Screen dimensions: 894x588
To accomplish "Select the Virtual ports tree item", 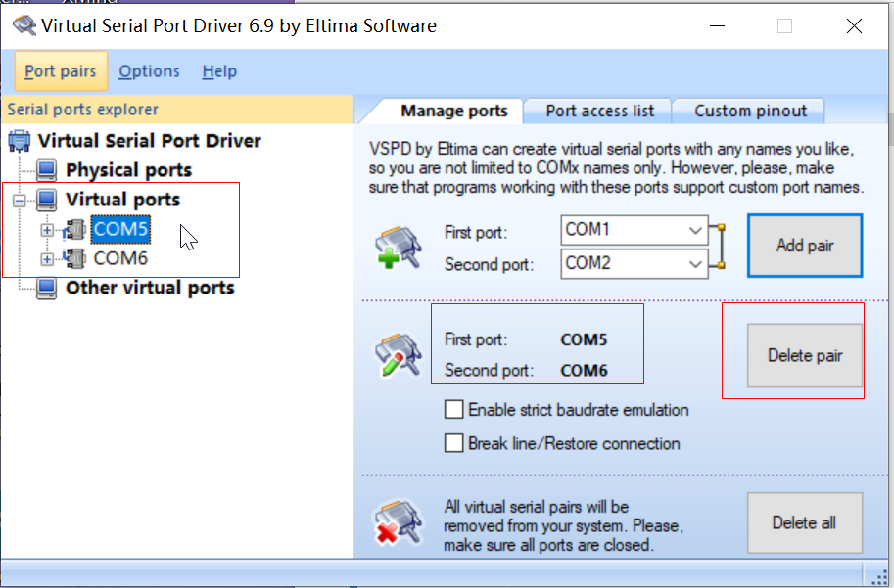I will pos(123,200).
